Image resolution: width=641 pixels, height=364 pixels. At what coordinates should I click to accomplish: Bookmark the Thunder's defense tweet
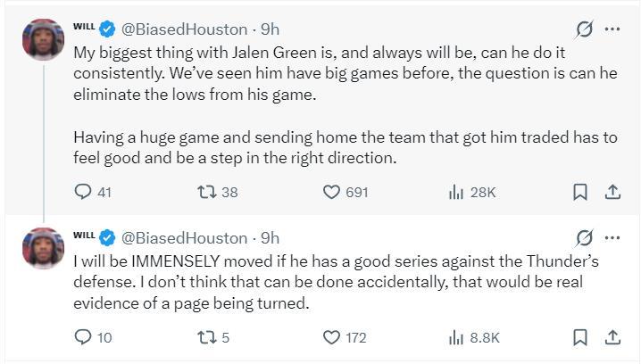click(579, 337)
